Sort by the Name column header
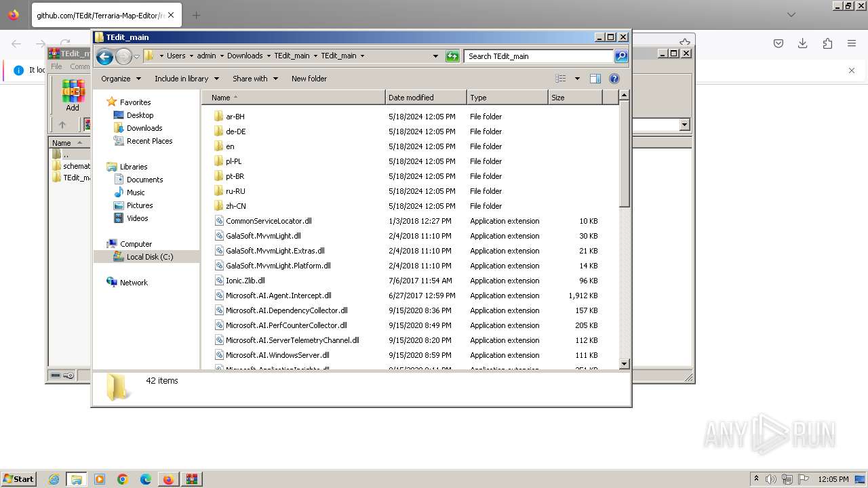The image size is (868, 488). pyautogui.click(x=293, y=98)
